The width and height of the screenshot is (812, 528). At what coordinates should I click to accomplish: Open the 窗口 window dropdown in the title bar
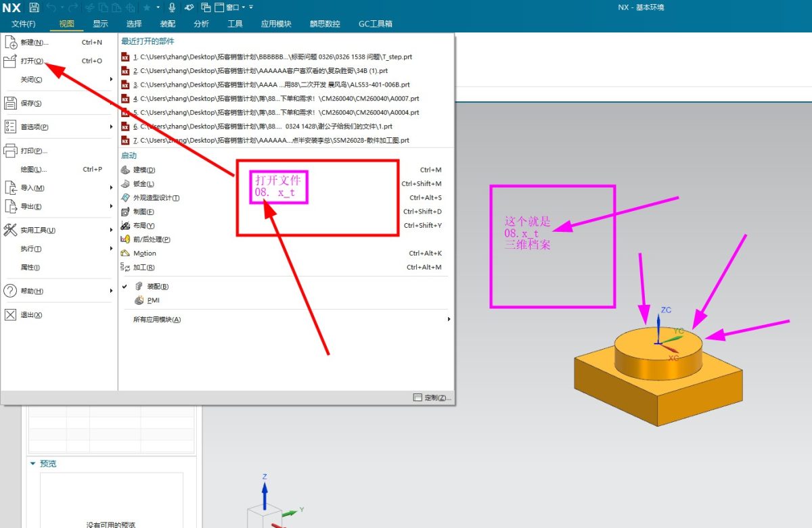pos(232,7)
